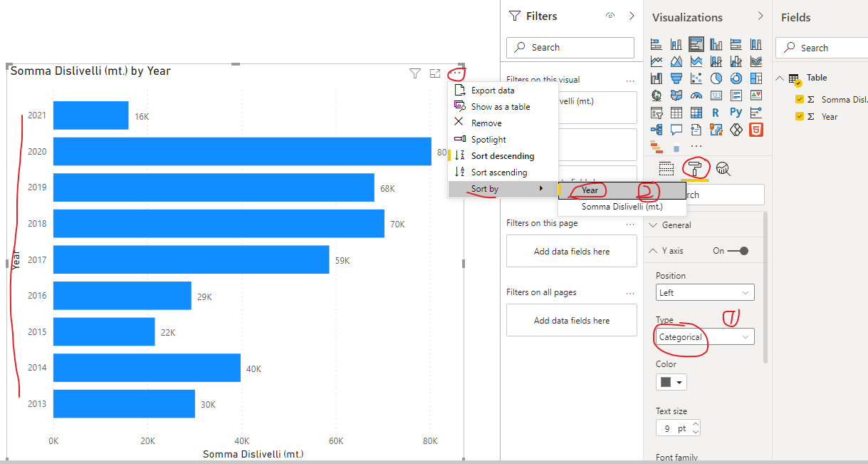
Task: Toggle the Somma Disl. field checkbox
Action: click(800, 100)
